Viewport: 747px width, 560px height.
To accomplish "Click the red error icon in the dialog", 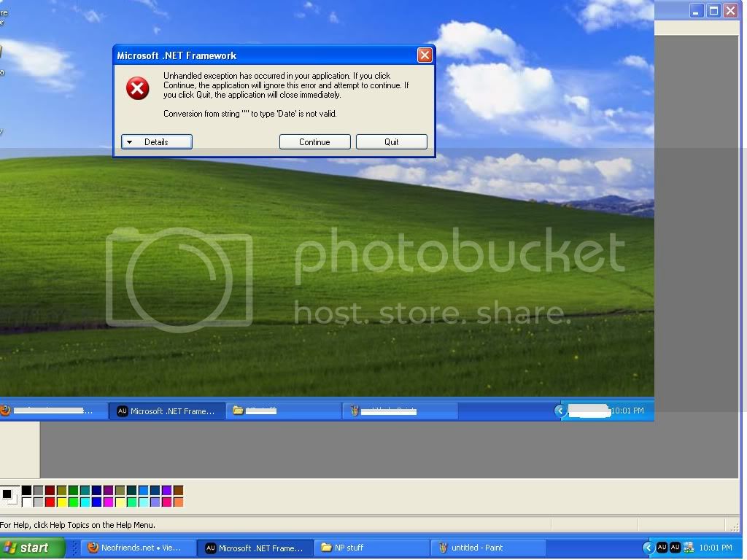I will pos(137,89).
